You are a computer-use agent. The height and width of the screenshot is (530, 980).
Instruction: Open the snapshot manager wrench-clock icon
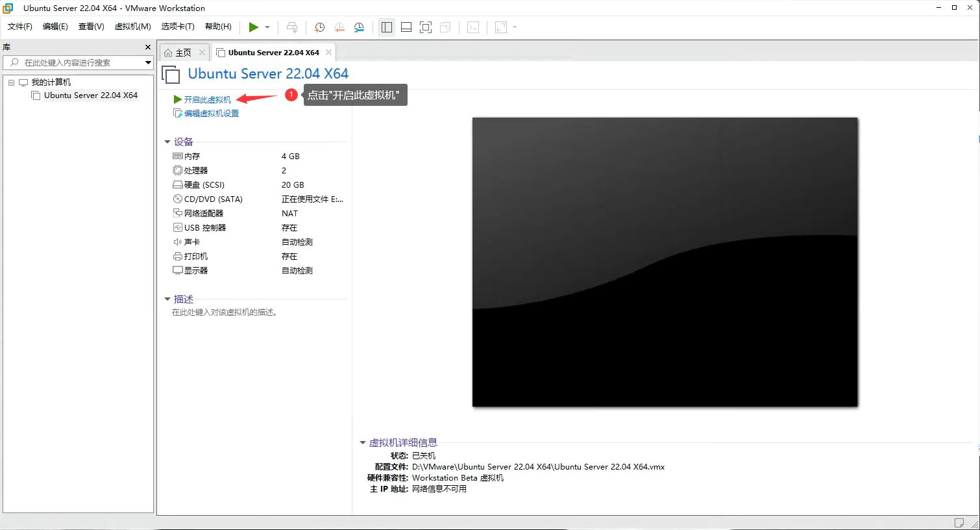click(x=359, y=27)
